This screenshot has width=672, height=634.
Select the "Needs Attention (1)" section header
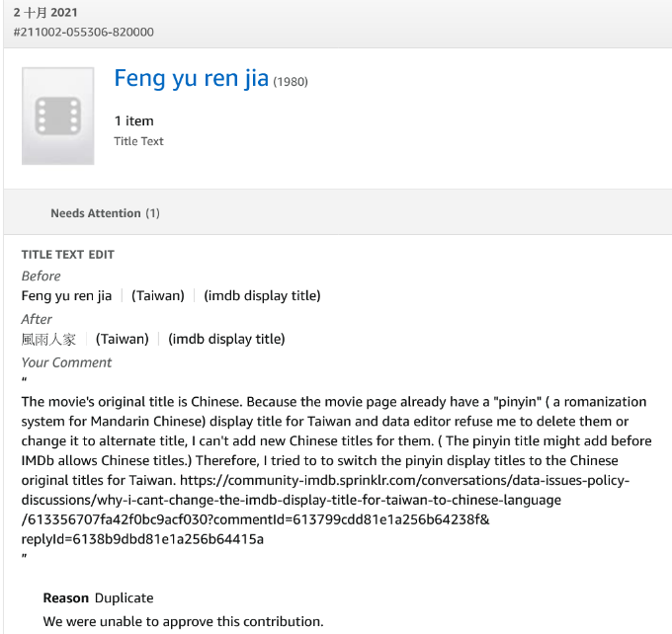point(105,213)
